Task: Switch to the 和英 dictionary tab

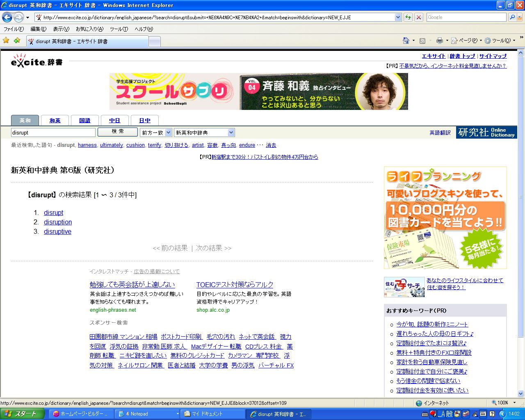Action: tap(55, 121)
